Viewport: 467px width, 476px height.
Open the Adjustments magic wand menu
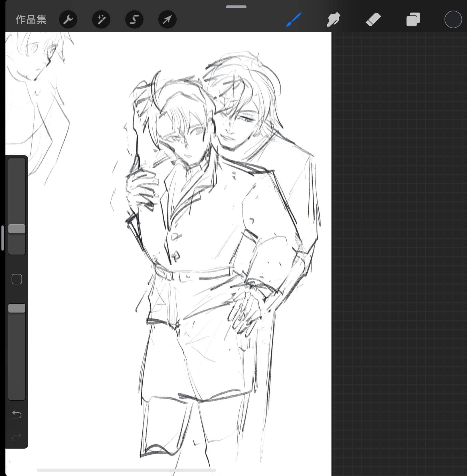[x=101, y=20]
